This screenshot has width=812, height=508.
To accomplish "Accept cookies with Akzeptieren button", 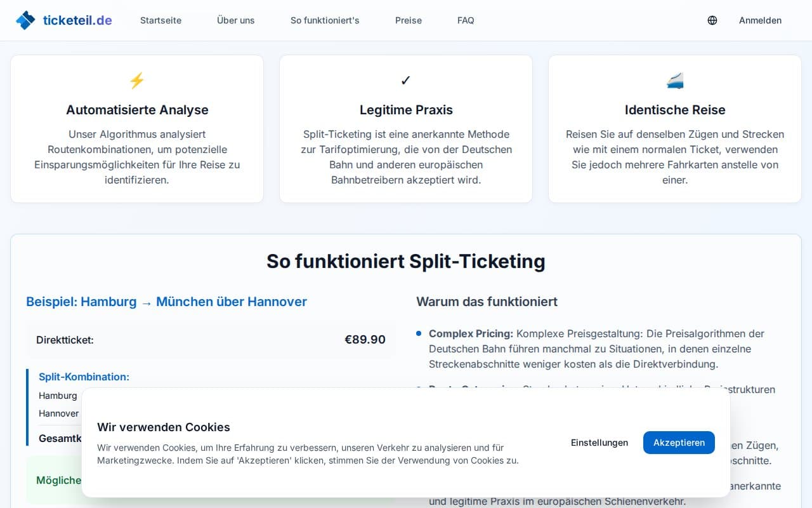I will (x=679, y=443).
